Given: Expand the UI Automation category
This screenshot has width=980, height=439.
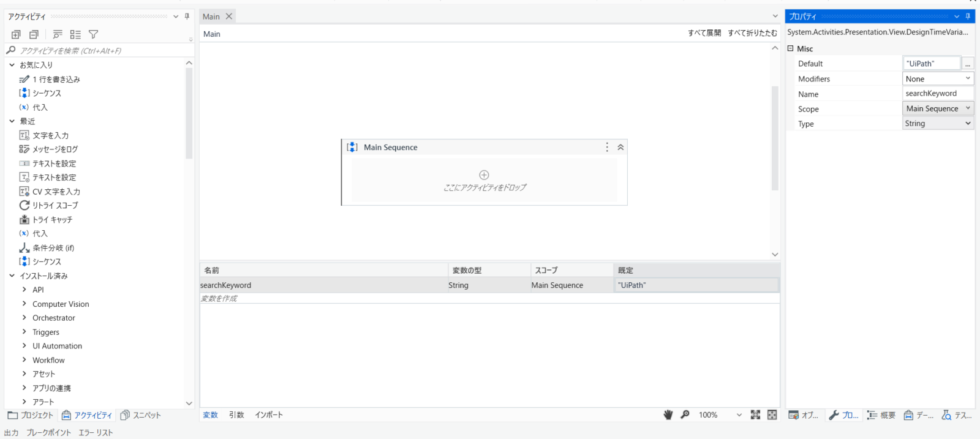Looking at the screenshot, I should (24, 346).
